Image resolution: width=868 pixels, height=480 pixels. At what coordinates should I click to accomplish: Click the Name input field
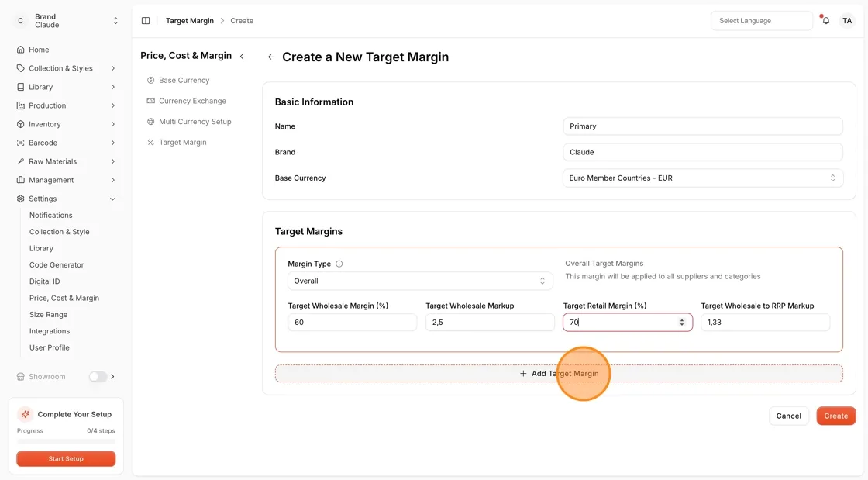(x=702, y=126)
